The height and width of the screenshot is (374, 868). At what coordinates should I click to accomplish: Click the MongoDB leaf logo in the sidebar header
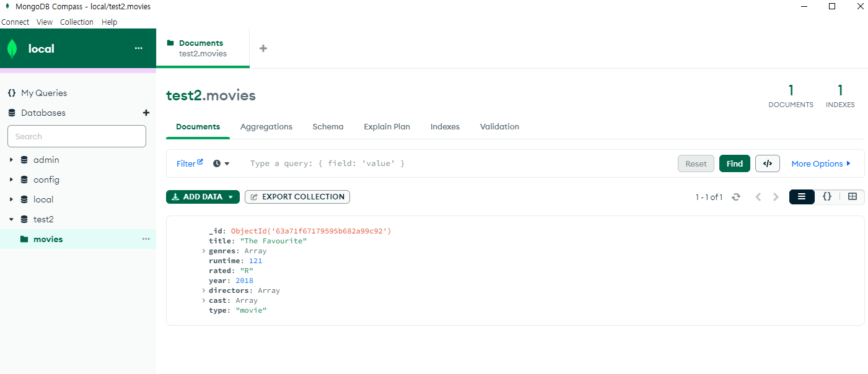pyautogui.click(x=12, y=48)
